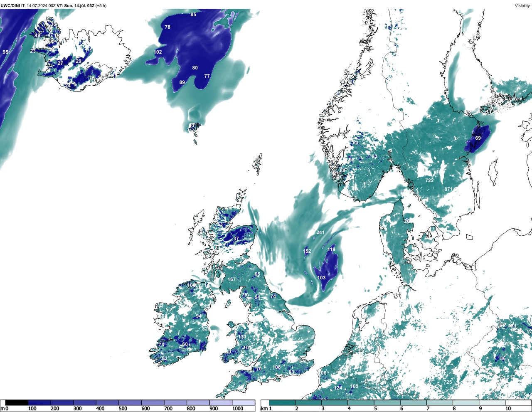Click the 'km' unit label on the legend
This screenshot has height=412, width=532.
pos(264,409)
